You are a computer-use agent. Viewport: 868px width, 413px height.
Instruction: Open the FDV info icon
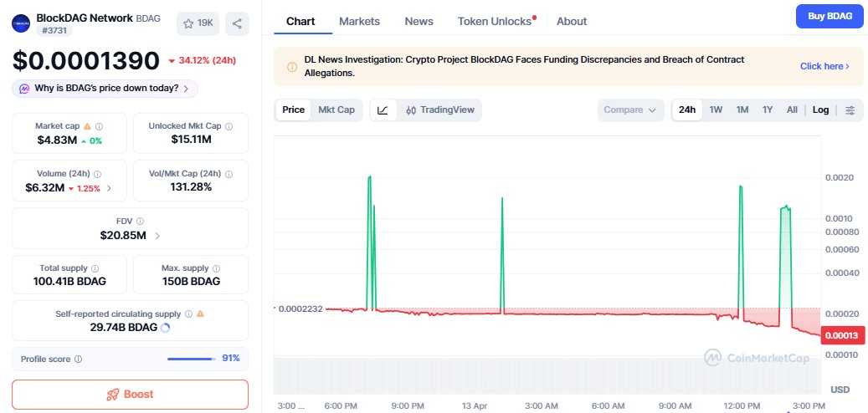[140, 222]
